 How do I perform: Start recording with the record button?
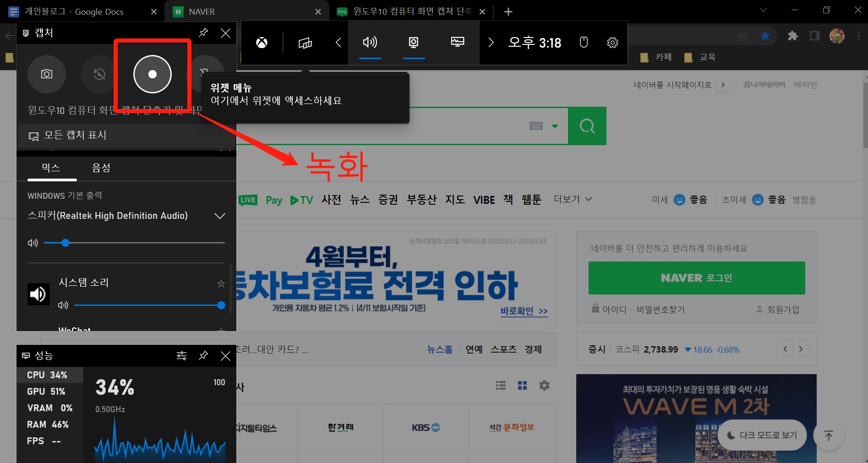click(153, 74)
